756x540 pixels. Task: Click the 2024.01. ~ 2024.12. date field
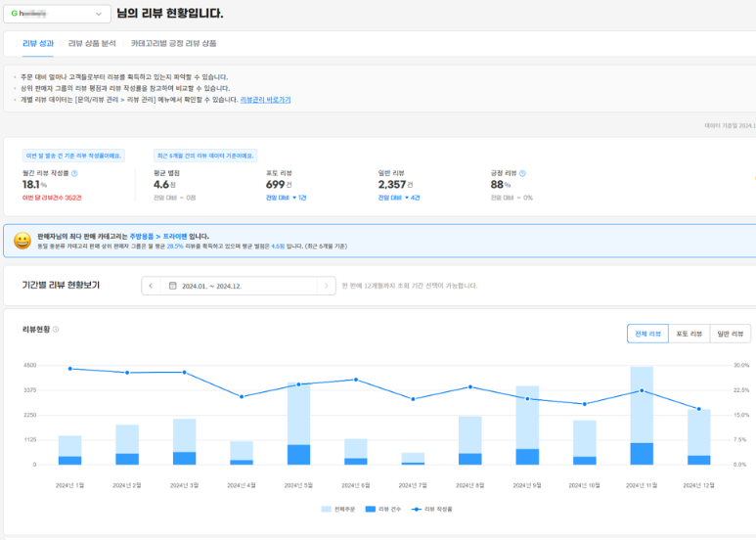[x=239, y=286]
